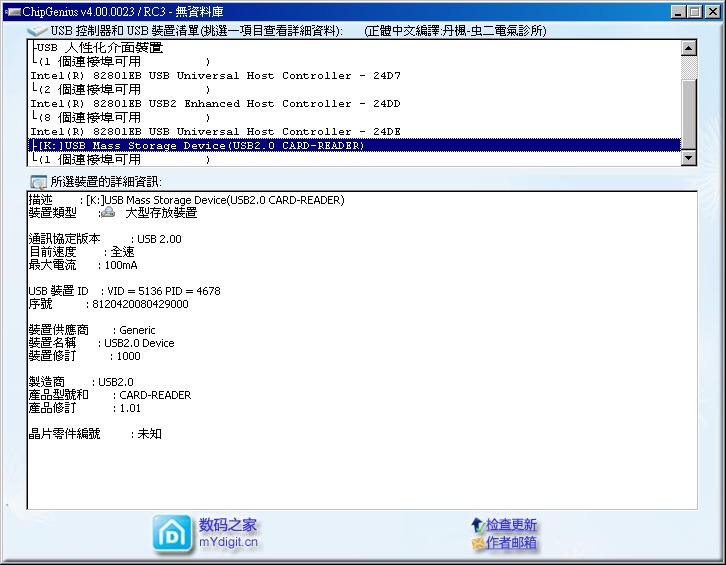Click the serial number 8120420080429000
The width and height of the screenshot is (726, 565).
click(x=140, y=304)
